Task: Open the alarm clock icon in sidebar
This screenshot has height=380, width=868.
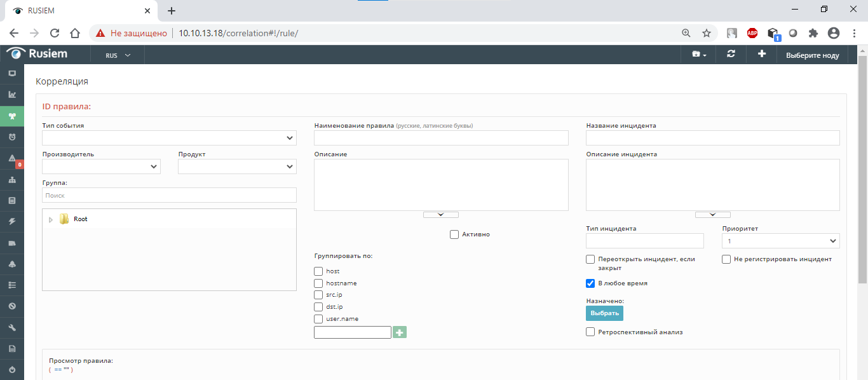Action: [12, 137]
